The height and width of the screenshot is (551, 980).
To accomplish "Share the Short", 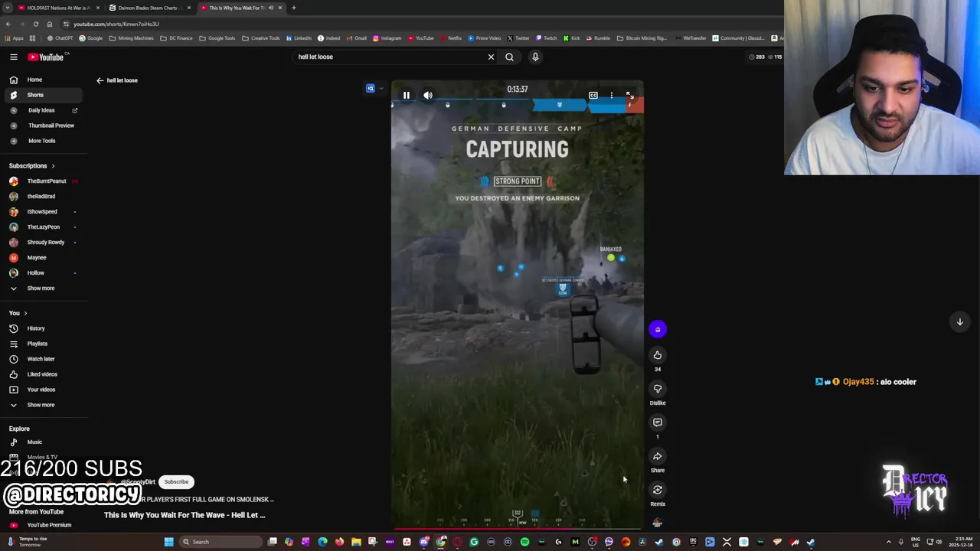I will coord(658,456).
